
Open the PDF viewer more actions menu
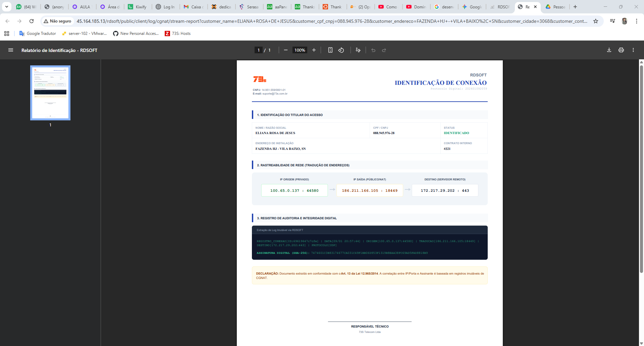633,50
